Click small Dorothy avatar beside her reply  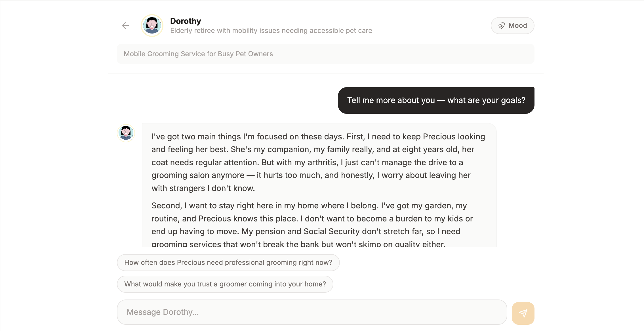coord(126,133)
